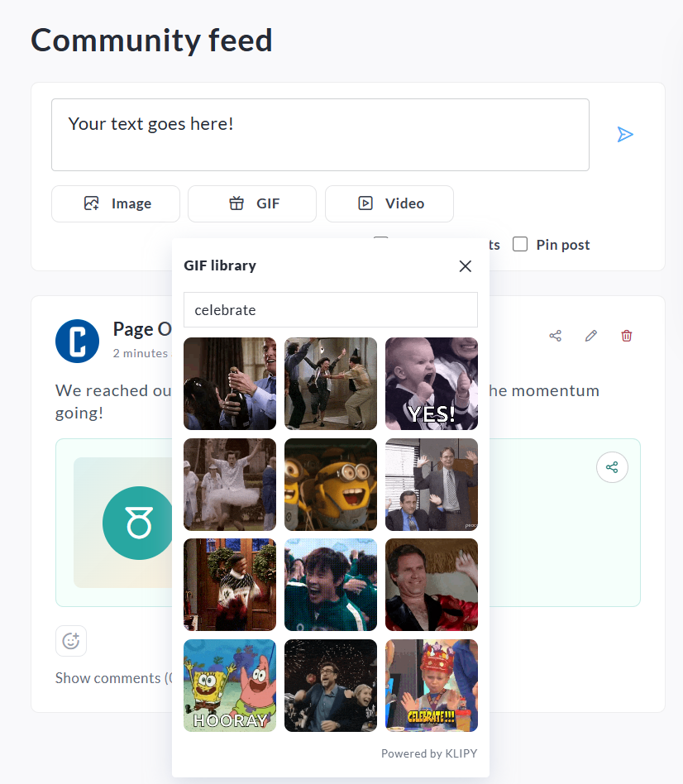Enable the Pin post checkbox
This screenshot has width=683, height=784.
[520, 244]
